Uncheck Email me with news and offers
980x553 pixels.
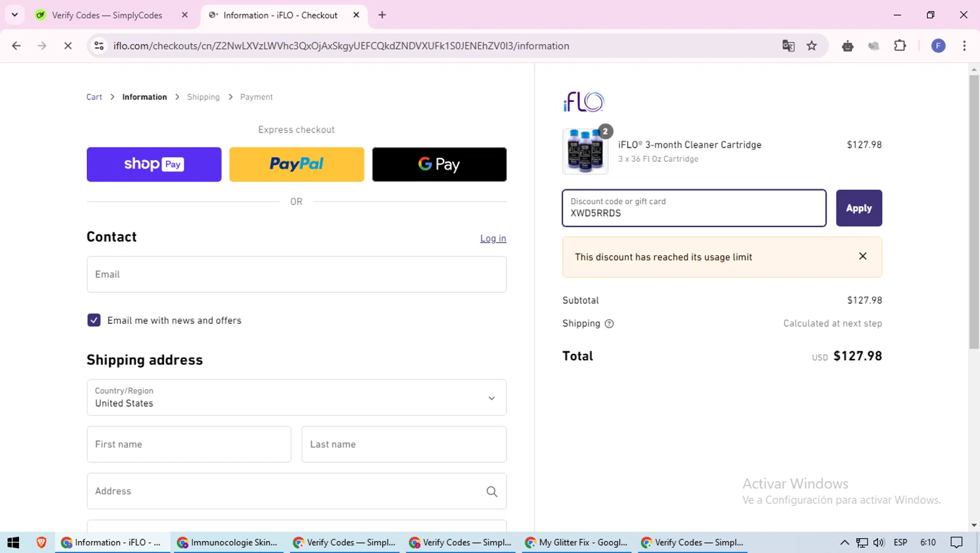tap(94, 320)
